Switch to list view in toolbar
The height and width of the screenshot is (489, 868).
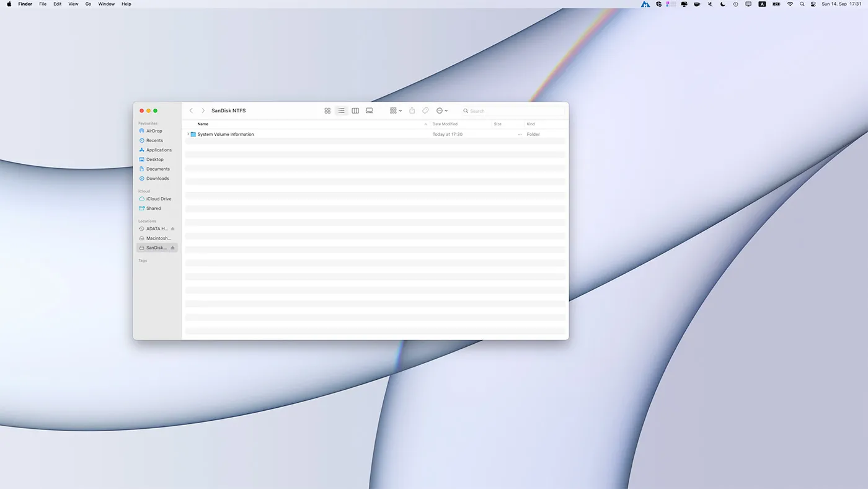[x=341, y=110]
